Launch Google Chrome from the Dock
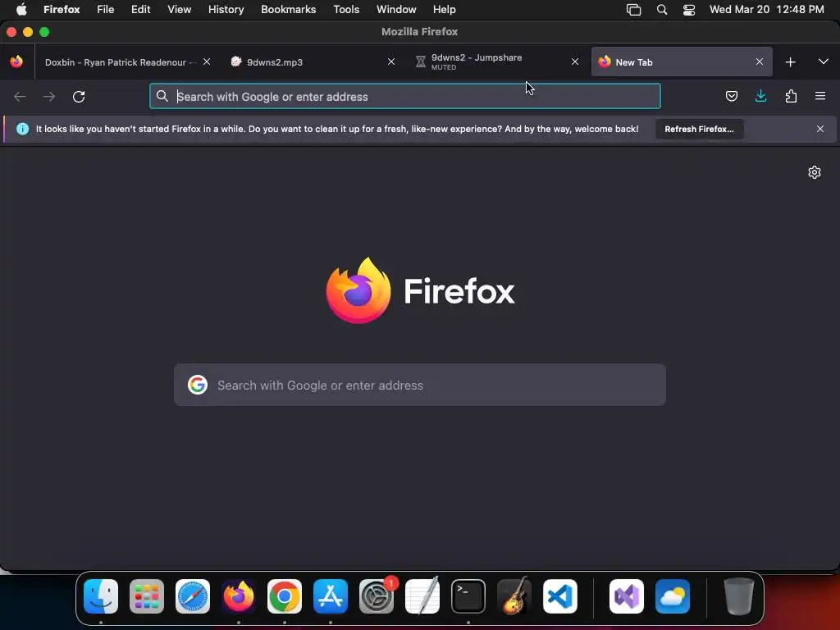This screenshot has height=630, width=840. coord(285,596)
